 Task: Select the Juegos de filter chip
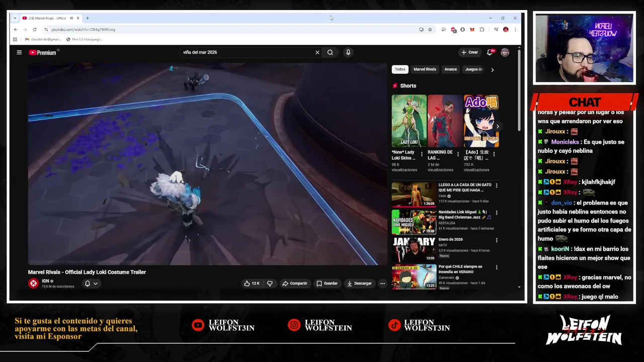click(x=474, y=69)
